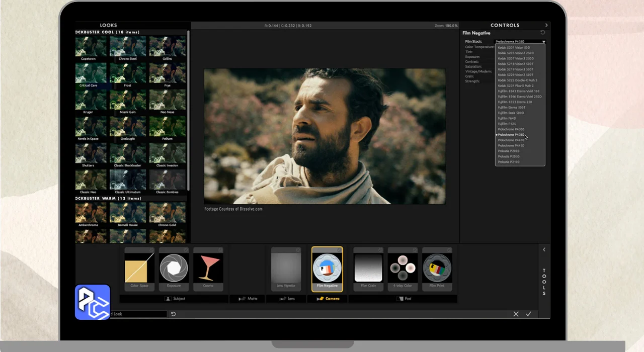Select the Film Print tool
The width and height of the screenshot is (644, 352).
437,268
